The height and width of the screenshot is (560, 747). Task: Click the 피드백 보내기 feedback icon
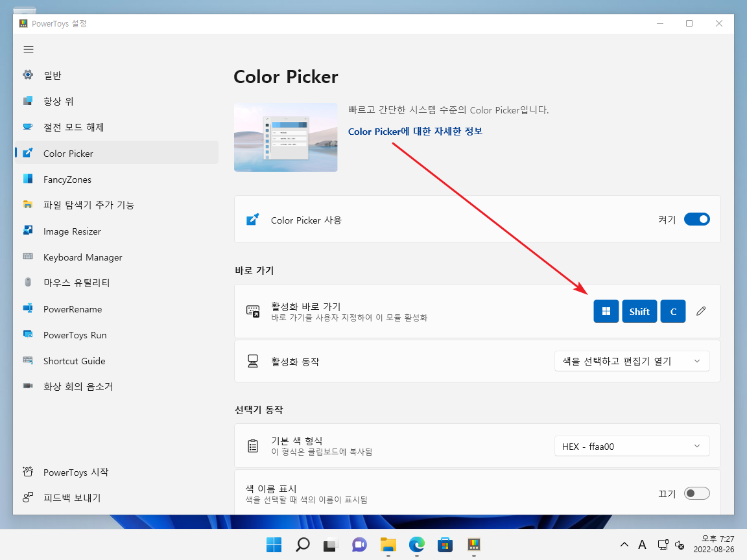click(28, 497)
